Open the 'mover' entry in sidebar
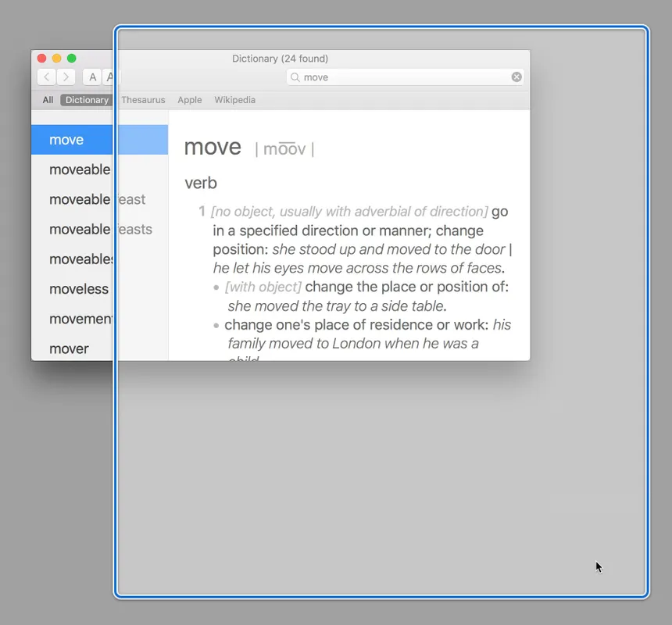The height and width of the screenshot is (625, 672). click(x=70, y=348)
